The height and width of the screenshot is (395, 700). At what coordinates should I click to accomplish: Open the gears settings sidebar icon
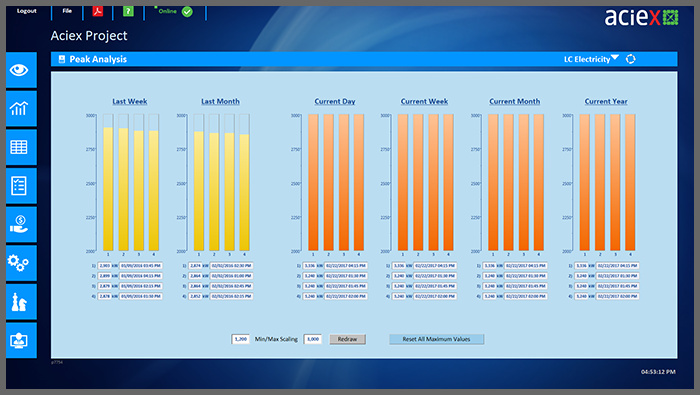tap(19, 263)
